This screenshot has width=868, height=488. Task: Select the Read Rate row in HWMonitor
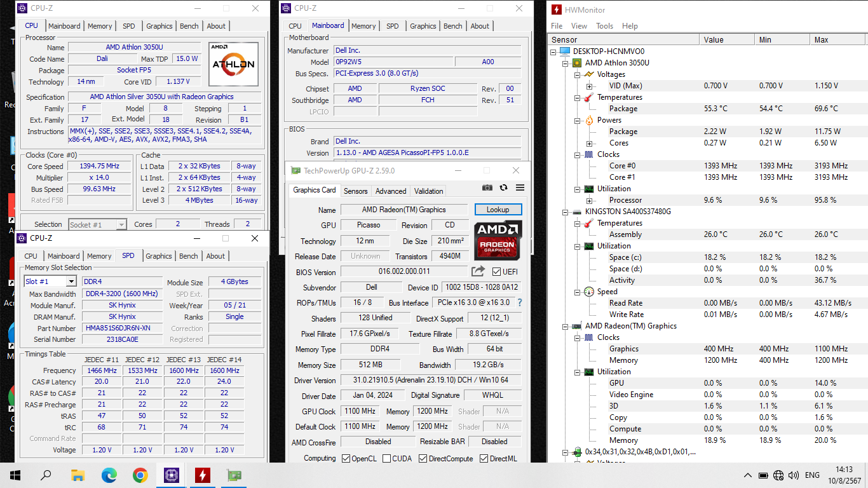pos(707,303)
